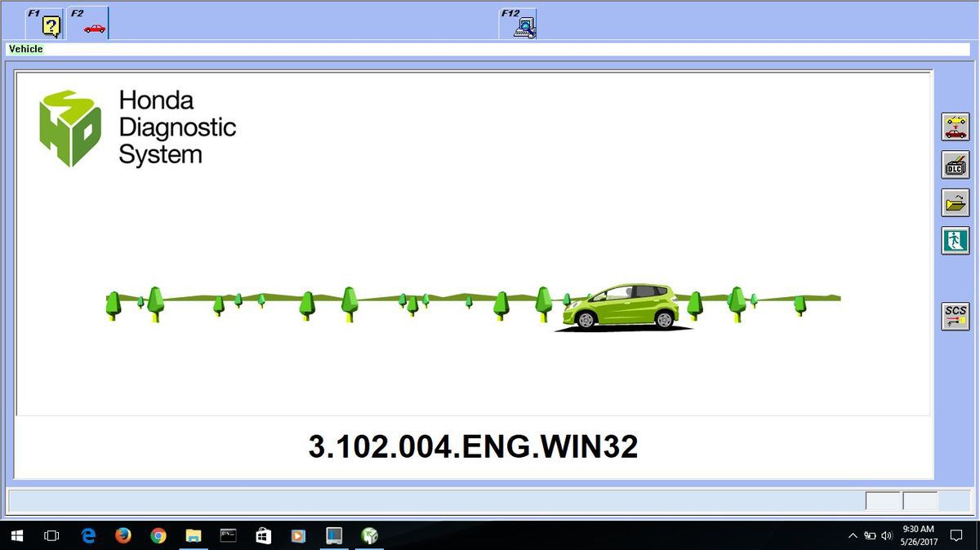Click version text 3.102.004.ENG.WIN32
This screenshot has height=550, width=980.
(x=473, y=446)
